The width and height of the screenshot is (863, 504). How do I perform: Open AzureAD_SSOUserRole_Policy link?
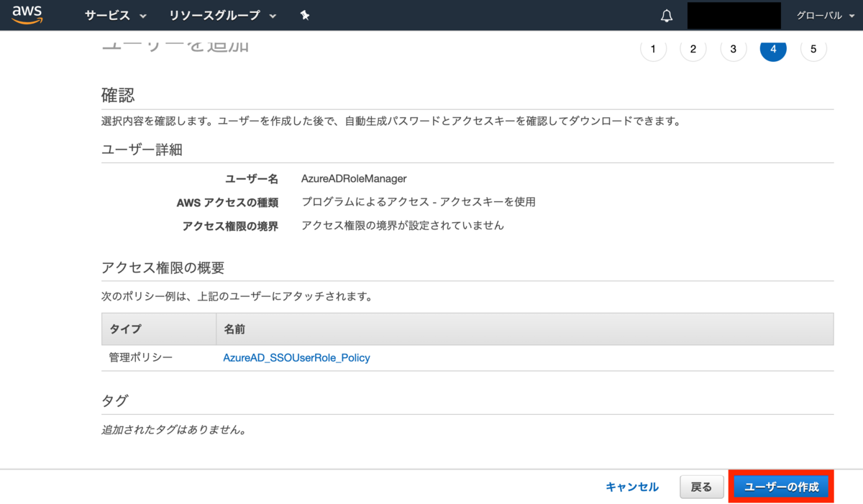click(297, 357)
